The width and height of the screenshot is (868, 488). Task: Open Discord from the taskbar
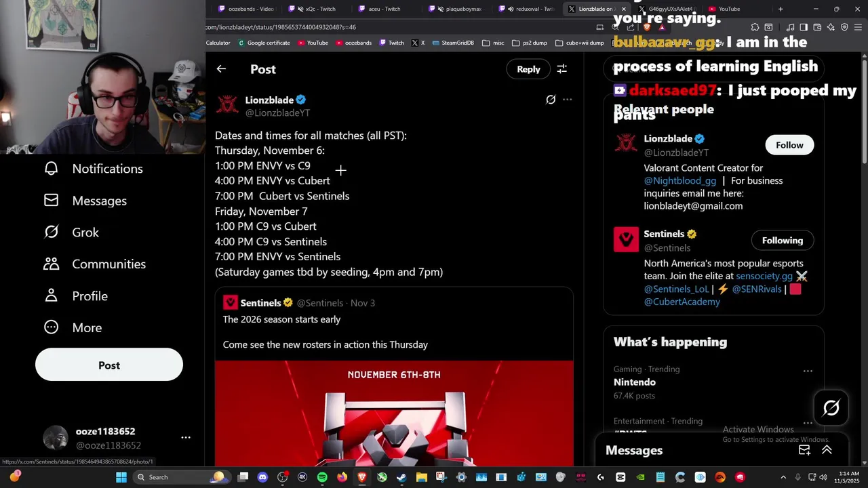[x=262, y=477]
